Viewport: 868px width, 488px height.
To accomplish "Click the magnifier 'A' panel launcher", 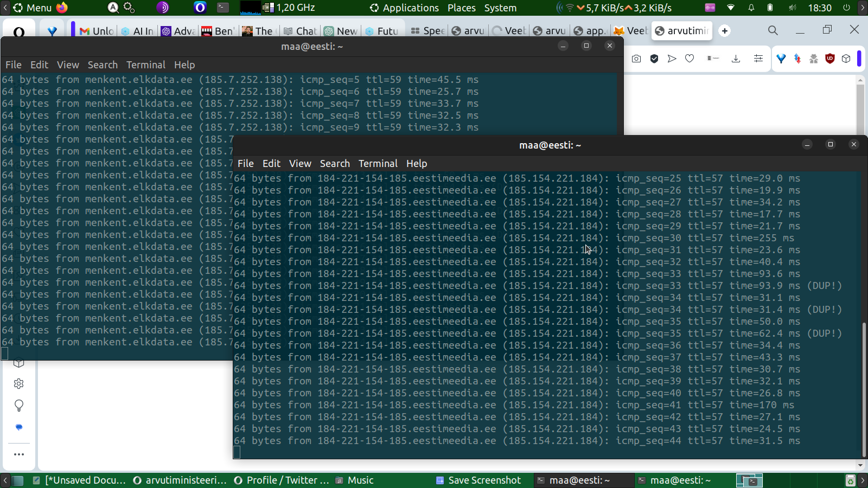I will click(x=113, y=8).
